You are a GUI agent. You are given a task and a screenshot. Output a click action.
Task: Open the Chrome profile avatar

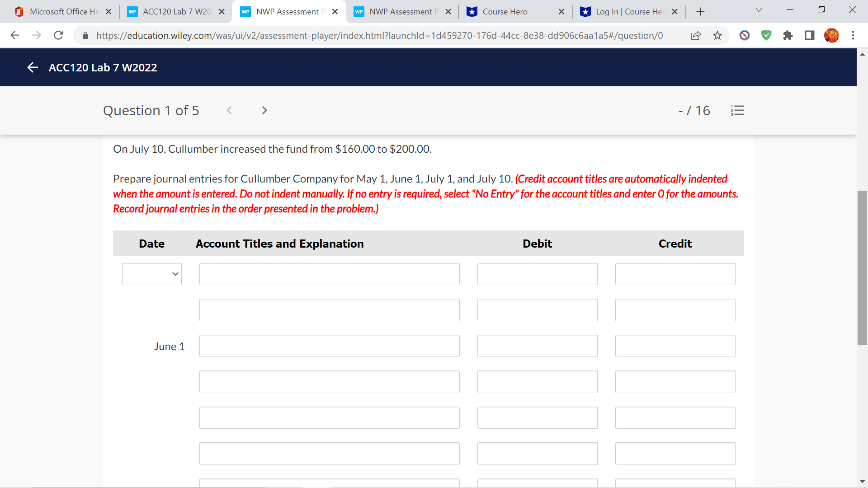[x=832, y=35]
